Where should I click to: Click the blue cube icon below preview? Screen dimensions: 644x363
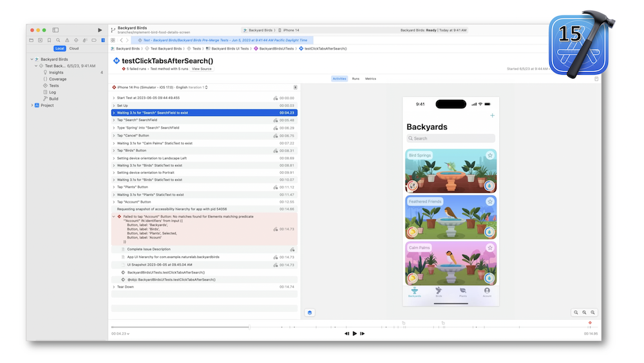[x=310, y=313]
